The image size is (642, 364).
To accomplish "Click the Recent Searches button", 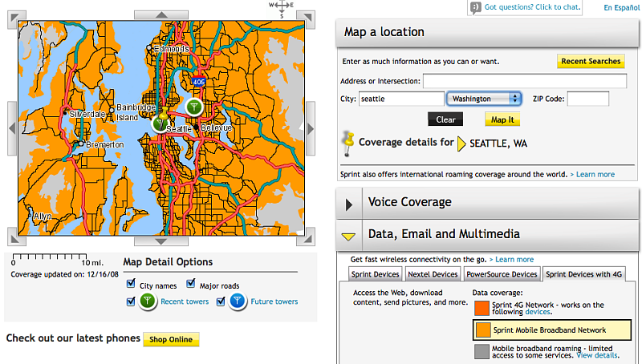I will pos(591,62).
